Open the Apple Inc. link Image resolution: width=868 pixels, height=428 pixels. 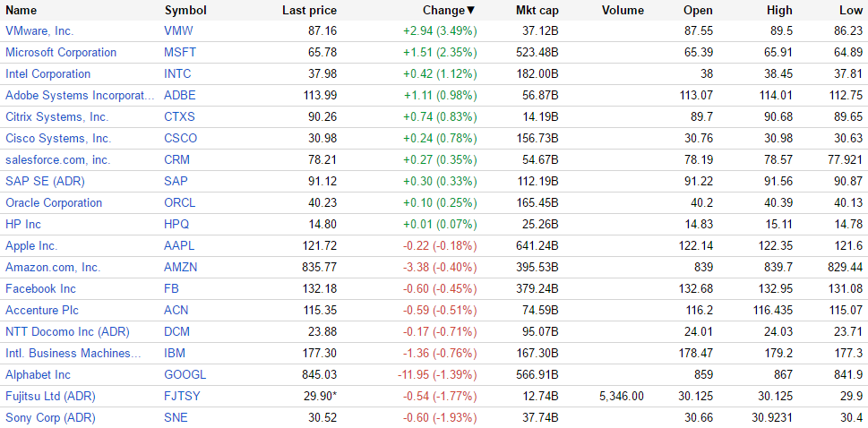point(31,245)
